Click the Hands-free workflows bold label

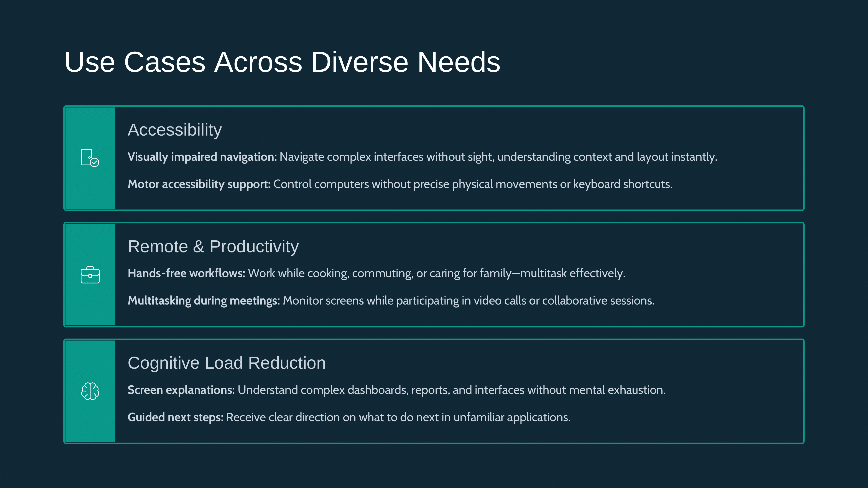(x=186, y=273)
